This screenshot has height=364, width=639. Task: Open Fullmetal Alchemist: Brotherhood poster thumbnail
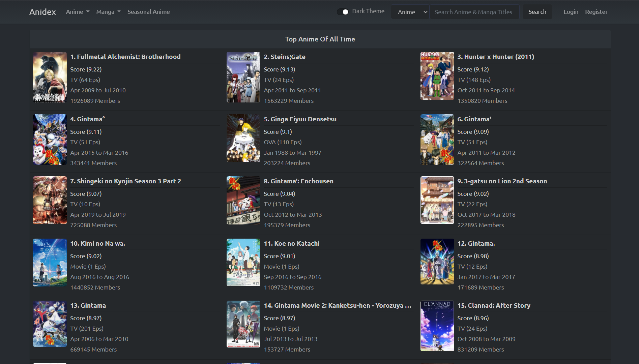50,77
